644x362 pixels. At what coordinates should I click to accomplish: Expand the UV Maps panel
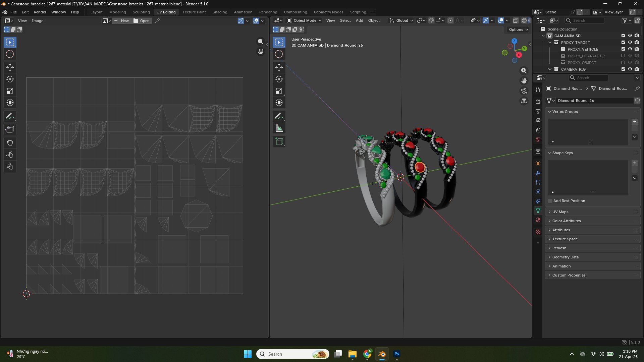(x=593, y=212)
